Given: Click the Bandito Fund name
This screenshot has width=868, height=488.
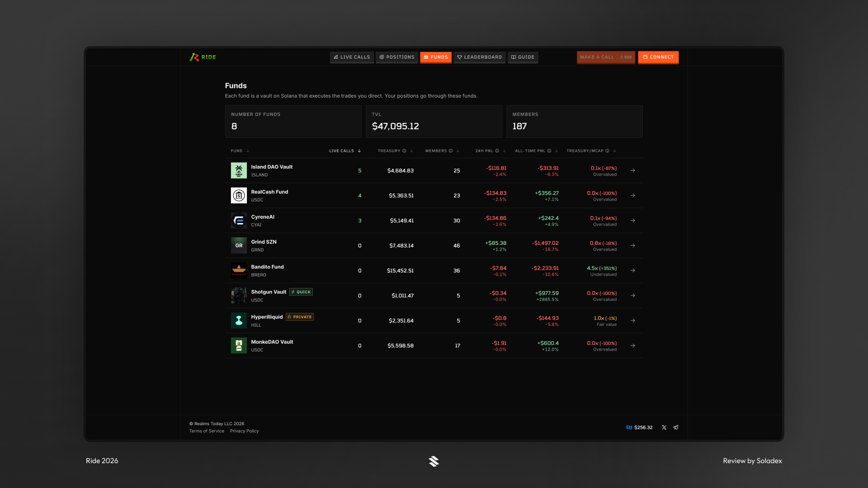Looking at the screenshot, I should coord(267,267).
